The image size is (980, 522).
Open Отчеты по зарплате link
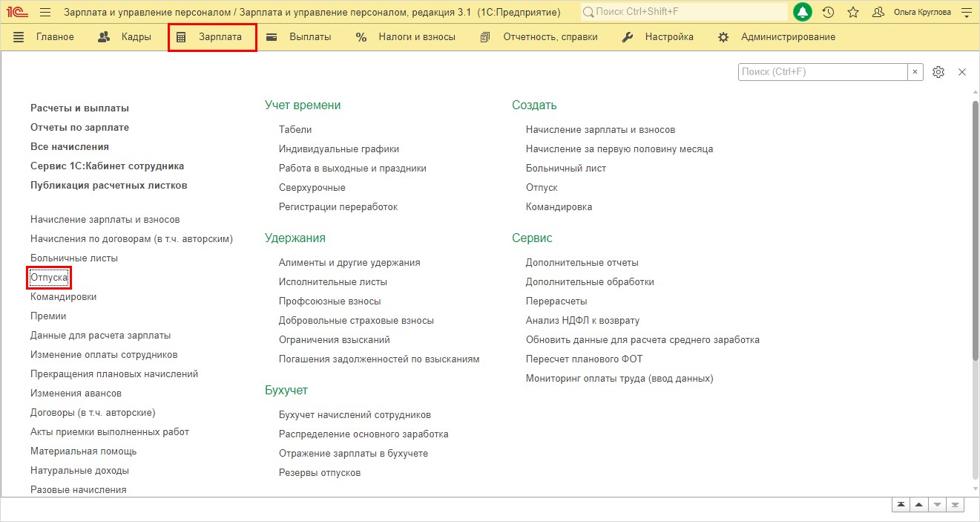pos(79,127)
